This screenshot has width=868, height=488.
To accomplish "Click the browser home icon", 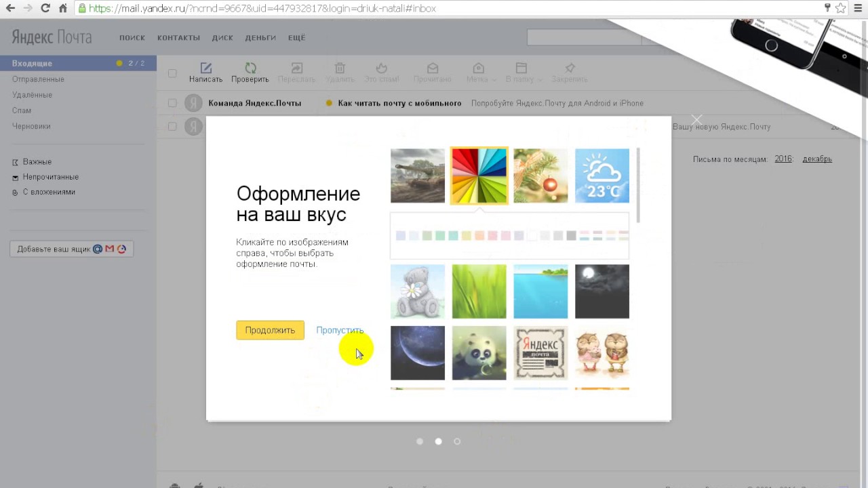I will [x=63, y=8].
